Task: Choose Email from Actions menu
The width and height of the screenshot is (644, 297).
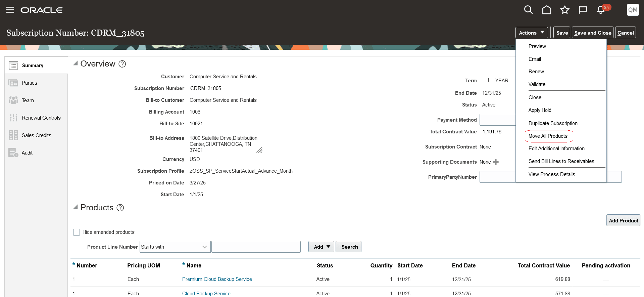Action: (535, 59)
